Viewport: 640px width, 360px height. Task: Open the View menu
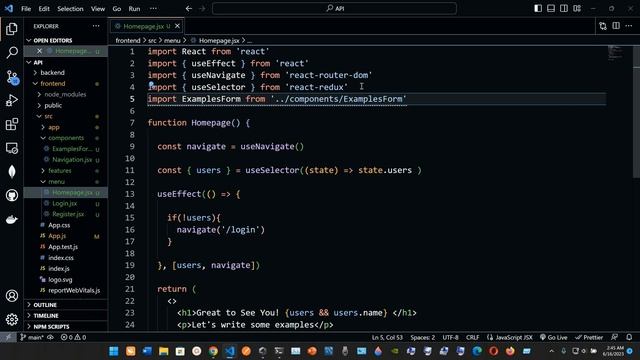98,9
